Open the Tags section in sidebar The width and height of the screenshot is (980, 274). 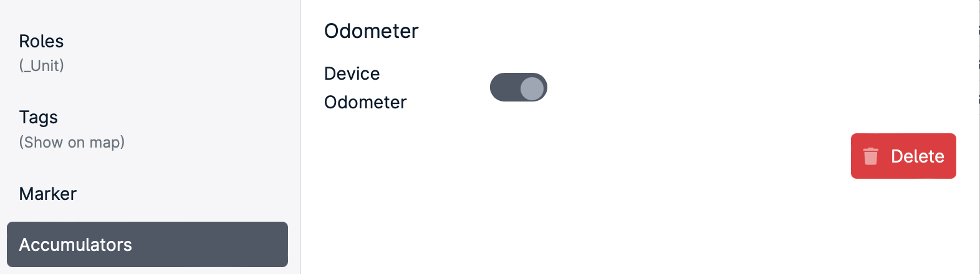click(147, 129)
